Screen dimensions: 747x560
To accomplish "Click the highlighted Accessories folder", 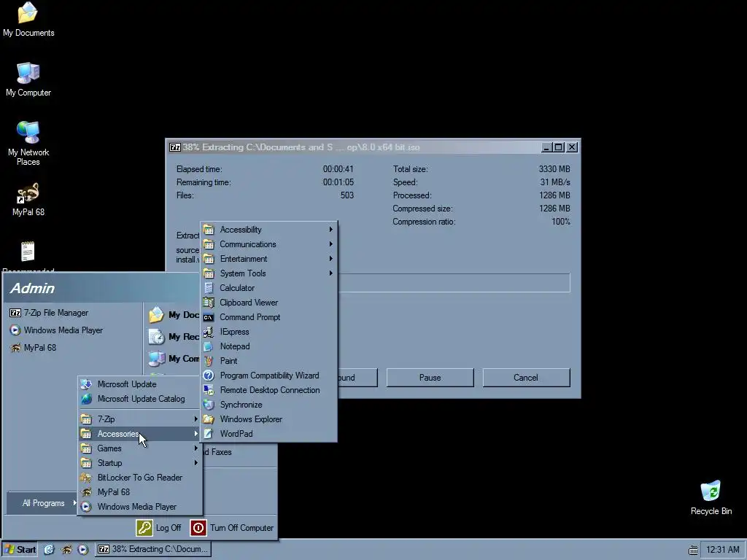I will pos(139,434).
